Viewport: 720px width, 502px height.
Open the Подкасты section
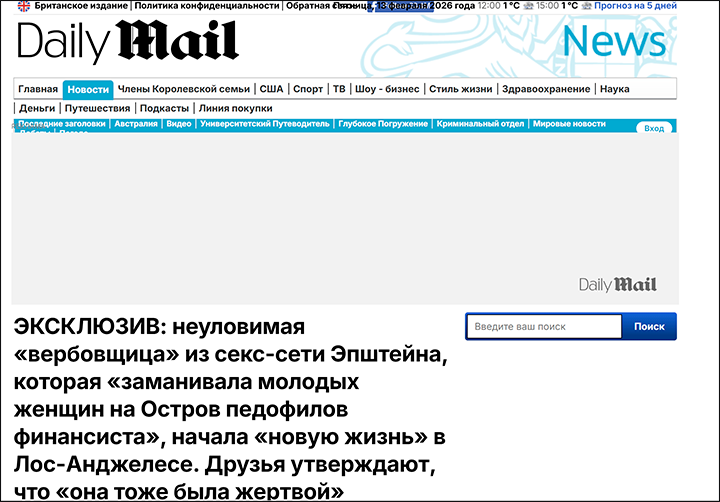point(164,108)
